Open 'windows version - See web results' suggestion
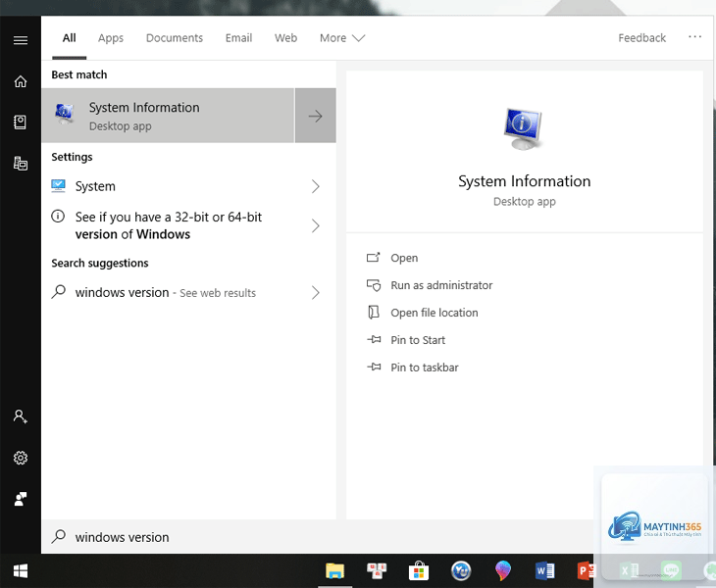This screenshot has height=588, width=716. click(188, 292)
